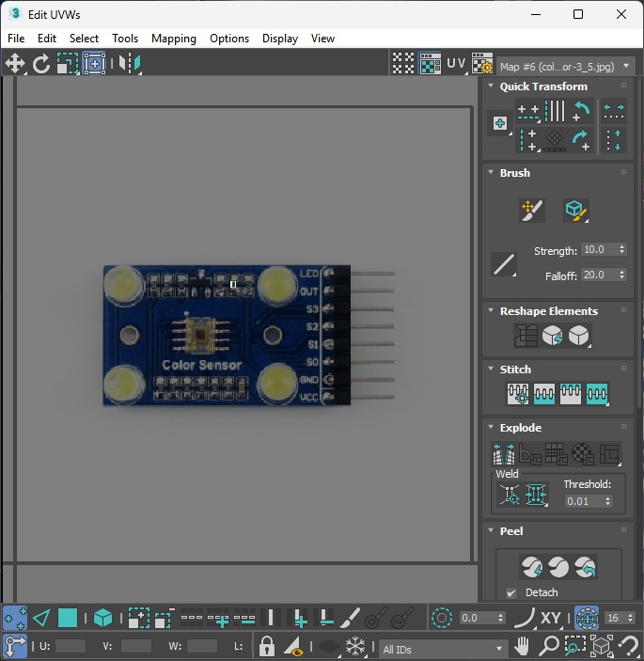Activate the Freeform Mode tool
The height and width of the screenshot is (661, 644).
[94, 64]
